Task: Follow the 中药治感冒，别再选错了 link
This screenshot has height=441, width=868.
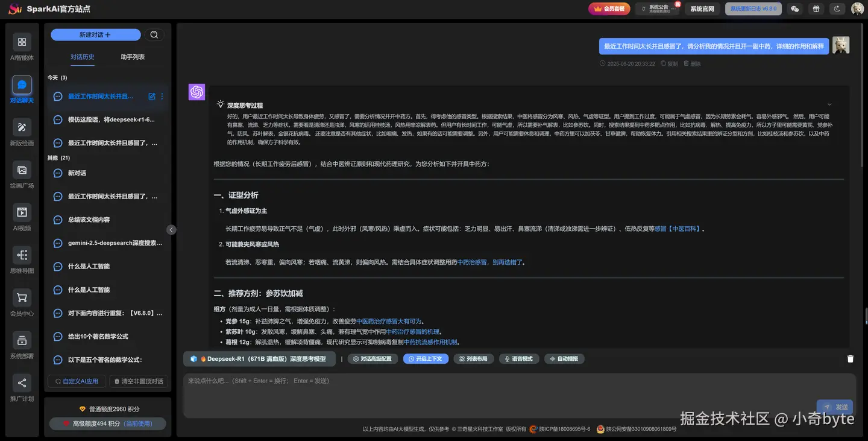Action: [x=490, y=262]
